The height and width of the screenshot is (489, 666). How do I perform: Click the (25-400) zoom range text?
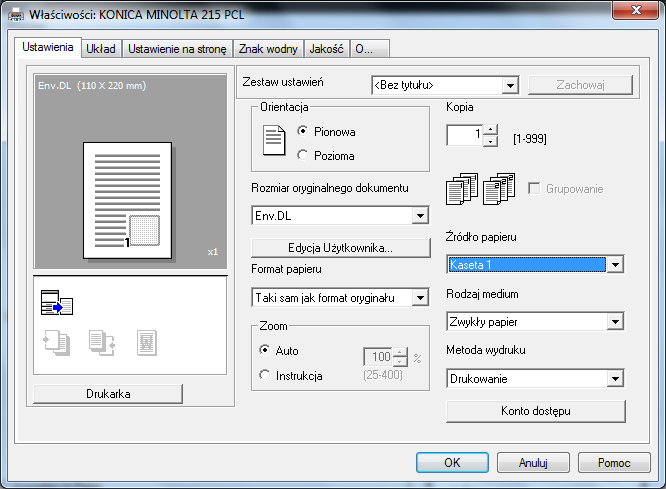(x=383, y=375)
